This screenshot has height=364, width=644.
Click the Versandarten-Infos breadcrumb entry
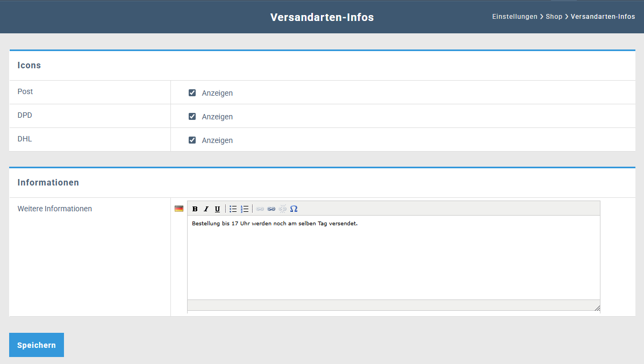tap(603, 17)
